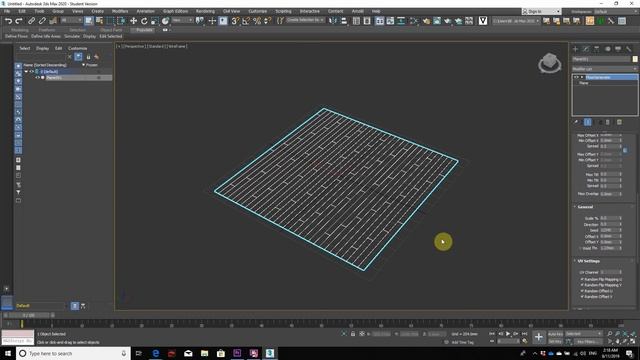Open Create Selection Set dropdown
The image size is (640, 360).
tap(305, 20)
